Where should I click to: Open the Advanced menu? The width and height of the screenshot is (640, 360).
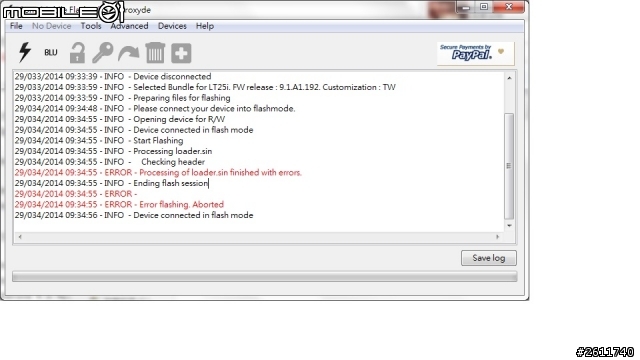point(129,26)
